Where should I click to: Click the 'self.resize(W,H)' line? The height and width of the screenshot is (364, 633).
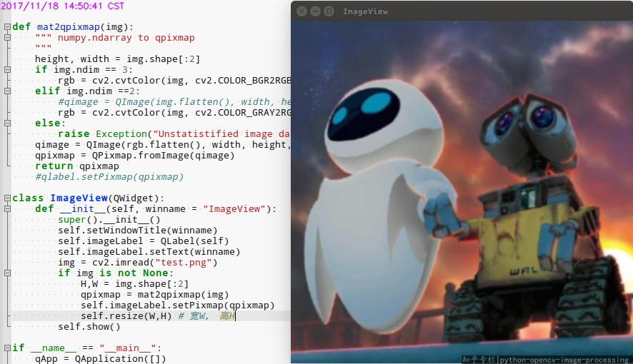(158, 316)
